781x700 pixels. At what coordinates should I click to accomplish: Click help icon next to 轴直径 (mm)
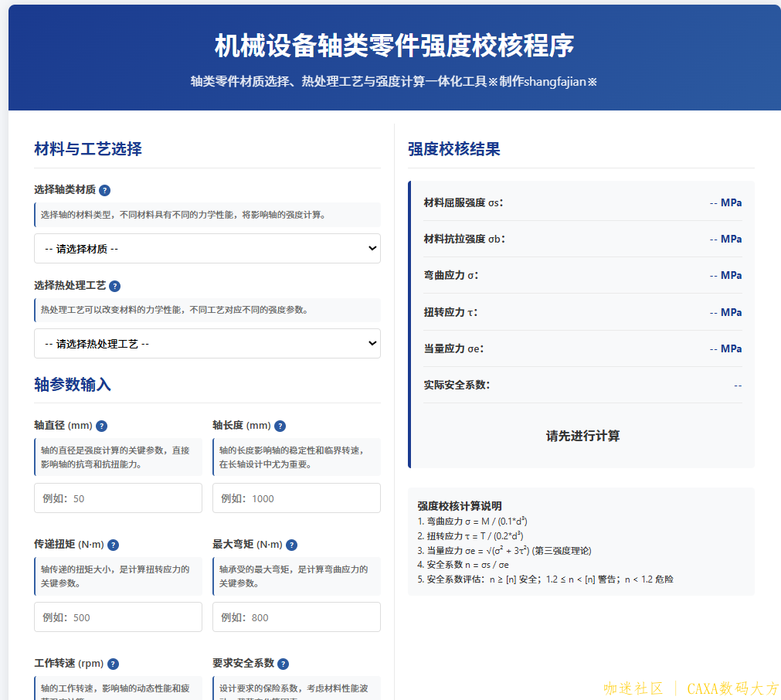pyautogui.click(x=101, y=426)
